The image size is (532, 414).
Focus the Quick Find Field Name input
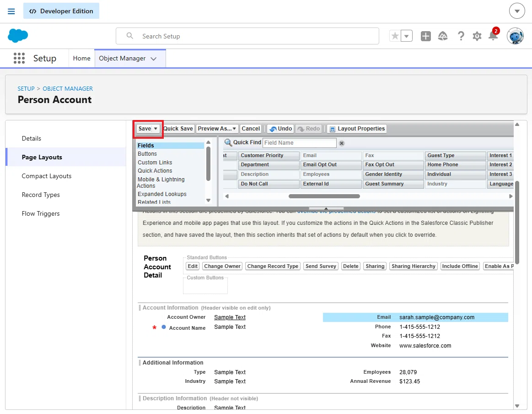click(x=299, y=143)
